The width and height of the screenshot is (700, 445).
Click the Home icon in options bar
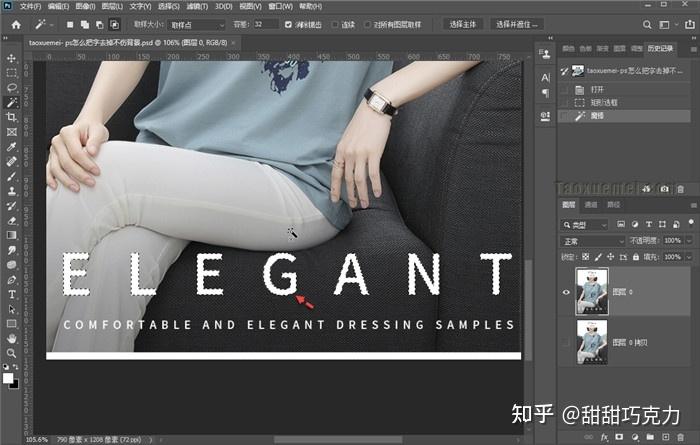tap(16, 25)
